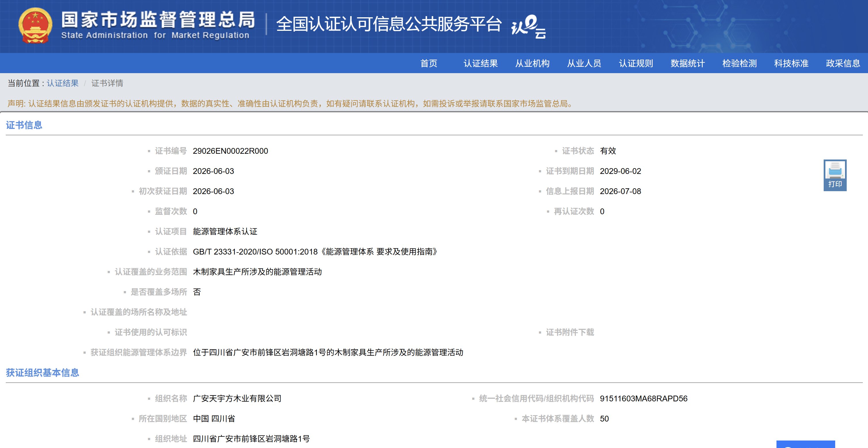Open 数据统计 in the navigation bar
Viewport: 868px width, 448px height.
(687, 63)
